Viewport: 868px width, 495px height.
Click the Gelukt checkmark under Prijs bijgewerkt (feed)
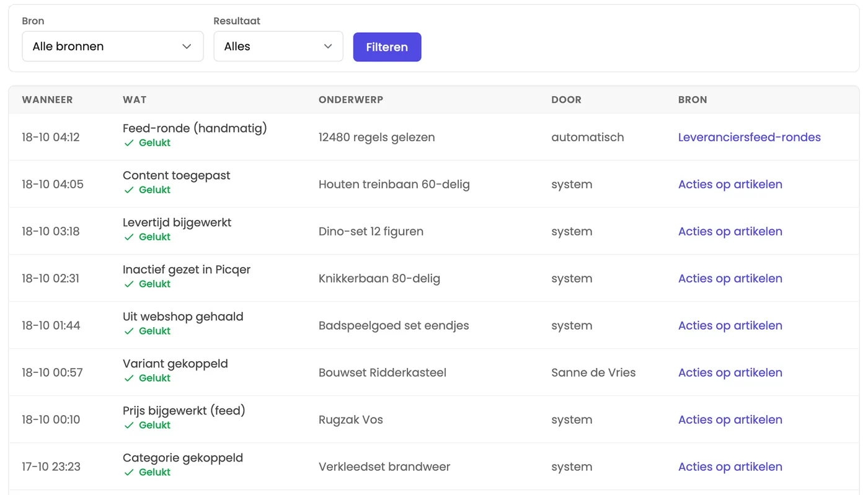tap(129, 426)
